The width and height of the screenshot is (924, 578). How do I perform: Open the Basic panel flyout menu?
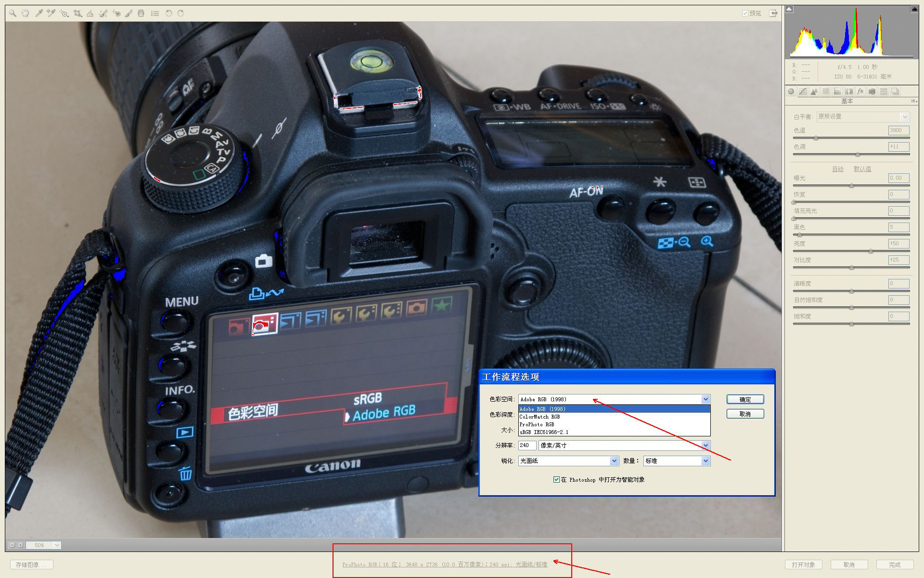point(913,101)
